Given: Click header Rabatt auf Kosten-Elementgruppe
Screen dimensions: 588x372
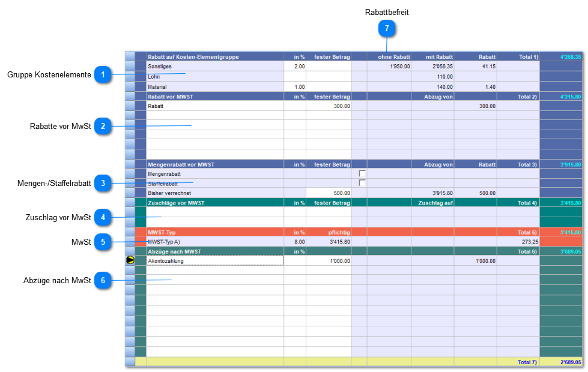Looking at the screenshot, I should (x=193, y=57).
